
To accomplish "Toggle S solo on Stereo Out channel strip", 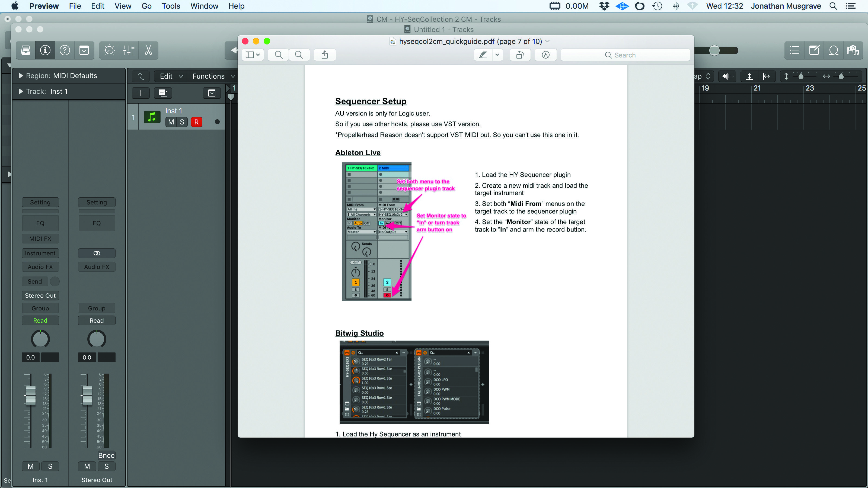I will 107,466.
